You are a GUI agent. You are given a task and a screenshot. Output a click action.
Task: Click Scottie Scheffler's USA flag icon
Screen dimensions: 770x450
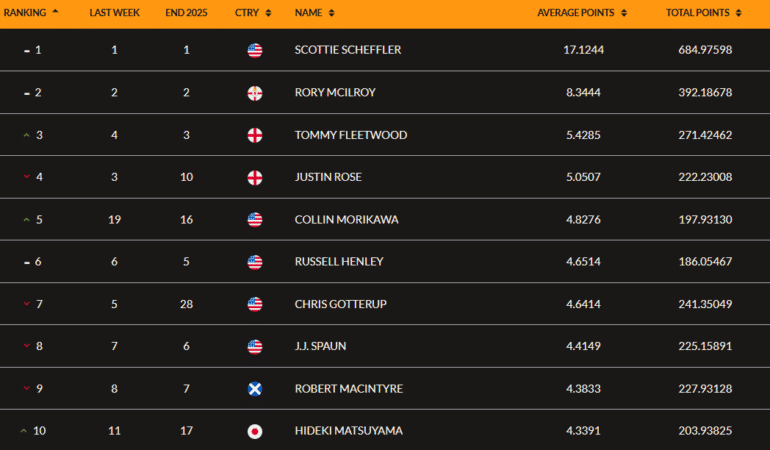click(254, 50)
